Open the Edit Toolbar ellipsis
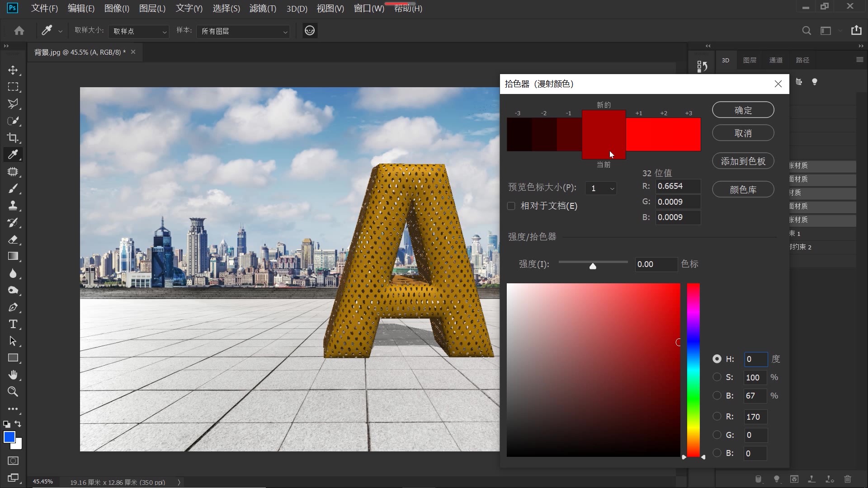Screen dimensions: 868x488 [x=13, y=409]
